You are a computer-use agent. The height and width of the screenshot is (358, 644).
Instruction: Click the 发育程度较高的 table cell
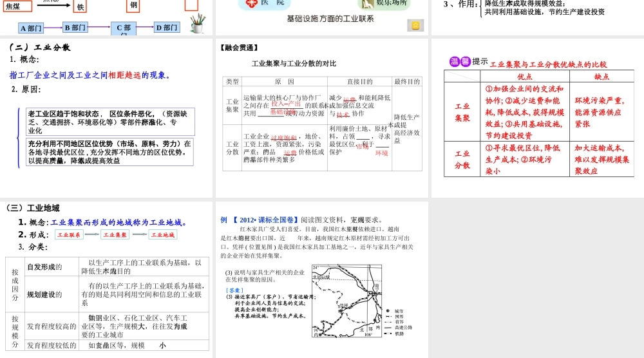52,326
